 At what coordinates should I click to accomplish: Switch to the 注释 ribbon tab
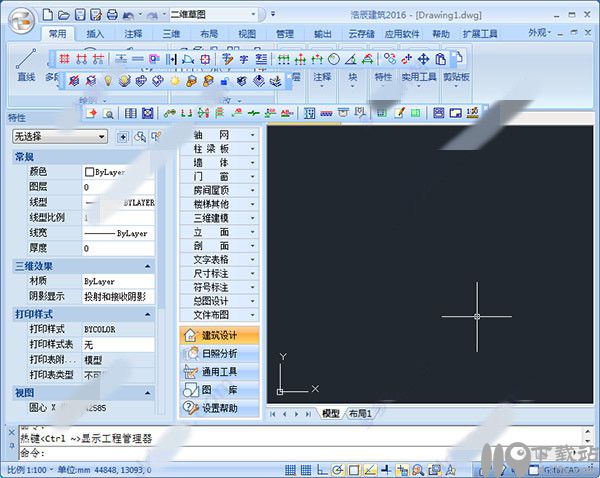click(133, 34)
